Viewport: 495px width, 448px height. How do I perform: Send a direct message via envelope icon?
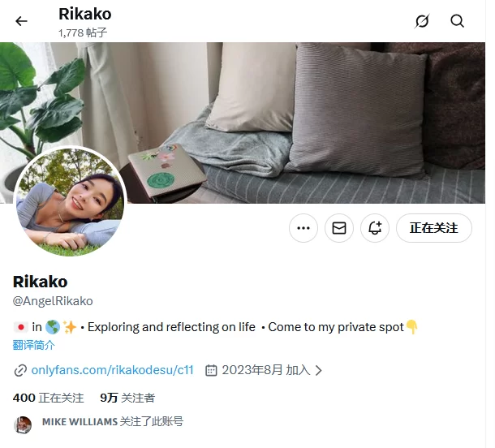pyautogui.click(x=339, y=228)
